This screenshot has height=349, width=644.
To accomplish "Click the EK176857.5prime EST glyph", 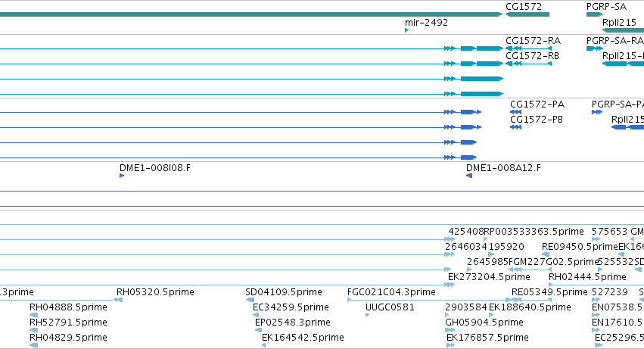I will (450, 345).
